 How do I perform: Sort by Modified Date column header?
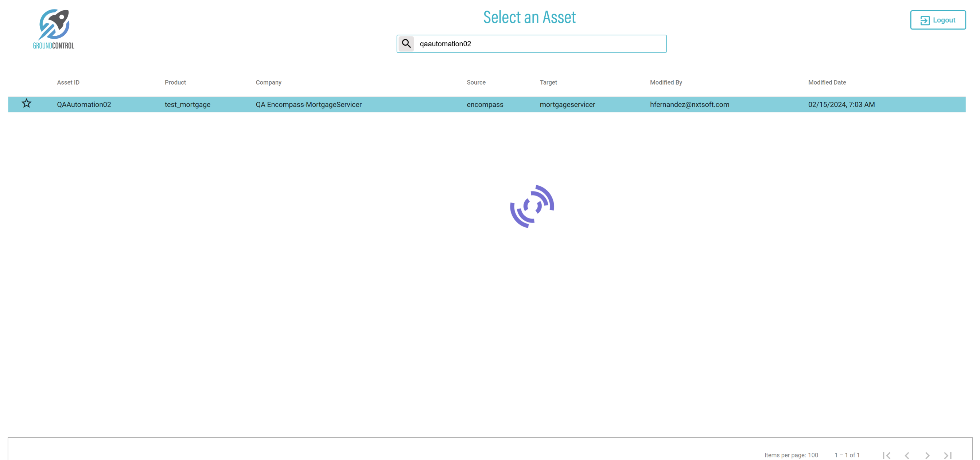(x=827, y=82)
